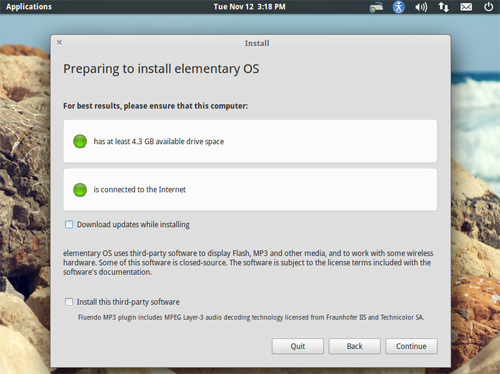Click Fluendo MP3 plugin license note
This screenshot has width=500, height=374.
(x=251, y=317)
